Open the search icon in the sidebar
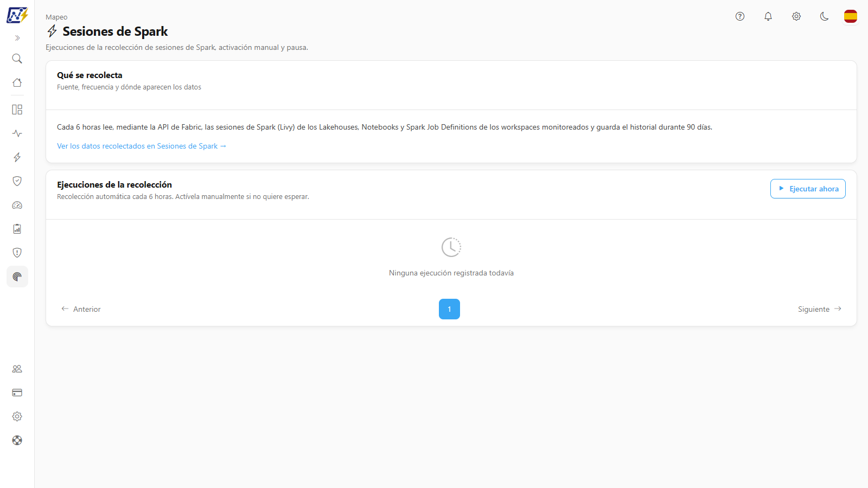This screenshot has width=868, height=488. pos(17,59)
